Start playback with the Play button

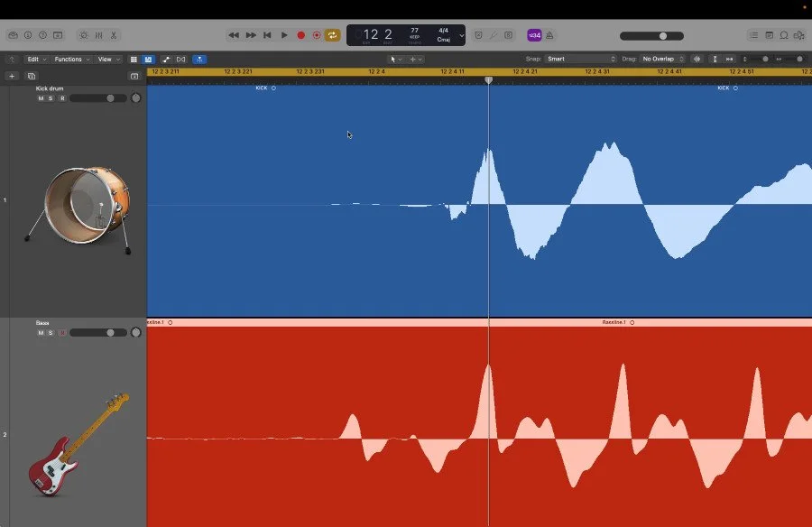point(284,35)
